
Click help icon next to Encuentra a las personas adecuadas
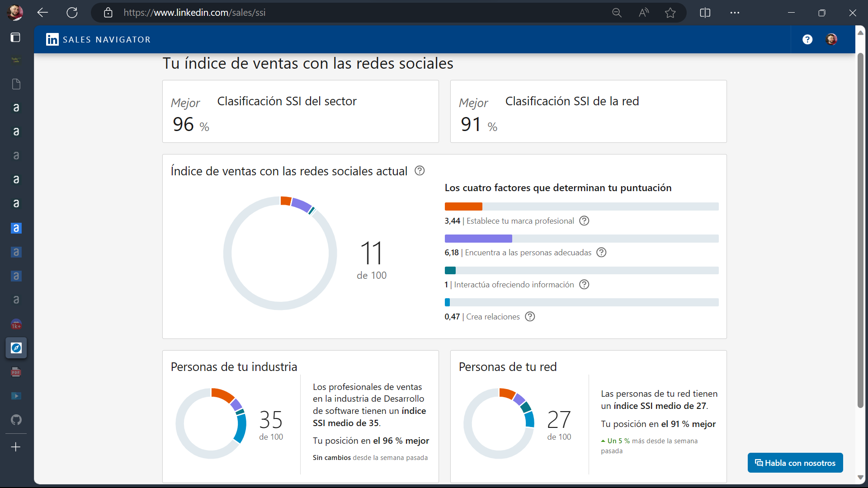tap(601, 253)
